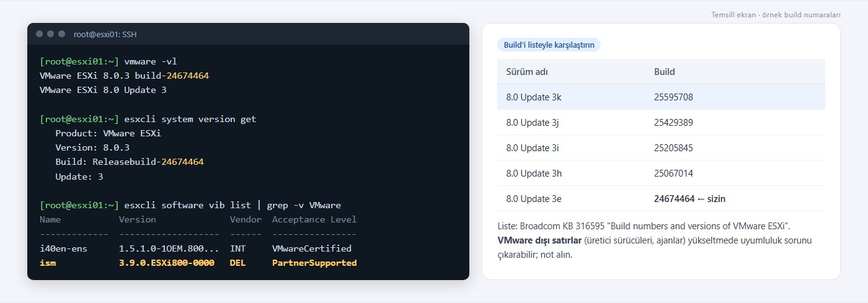
Task: Select the '8.0 Update 3k' row
Action: [661, 97]
